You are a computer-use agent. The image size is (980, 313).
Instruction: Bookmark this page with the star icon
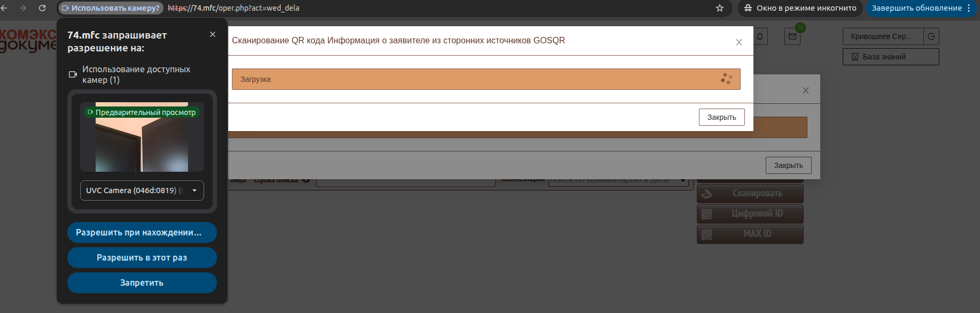[x=720, y=8]
